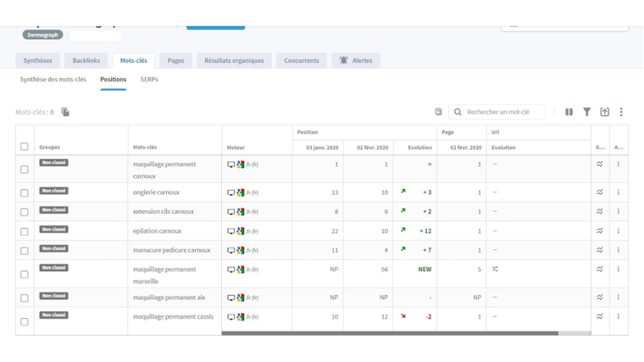Open actions menu for extension cils carnoux

(618, 211)
